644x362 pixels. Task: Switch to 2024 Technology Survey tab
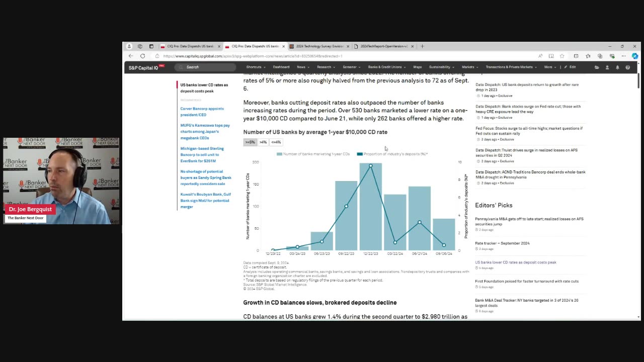click(319, 46)
